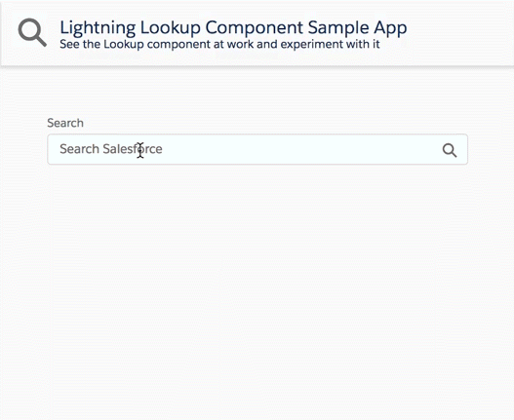The width and height of the screenshot is (514, 420).
Task: Click the word "Search" inside the placeholder
Action: [x=80, y=149]
